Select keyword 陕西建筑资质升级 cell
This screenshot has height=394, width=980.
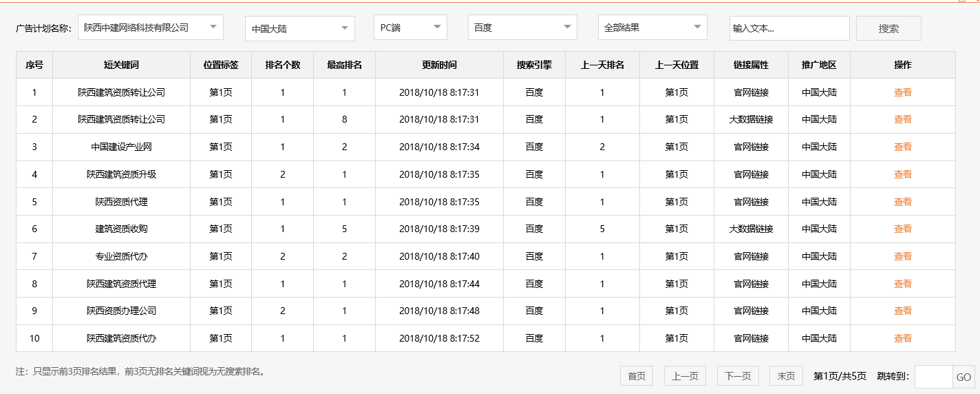121,174
